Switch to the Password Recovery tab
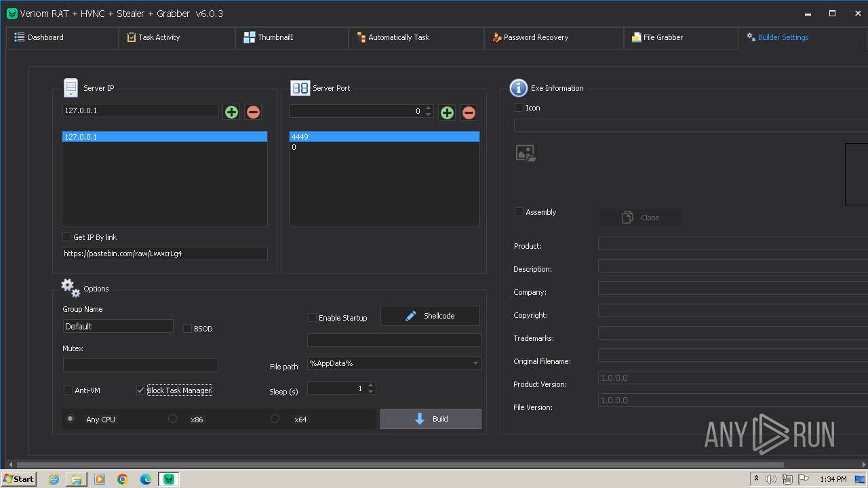The height and width of the screenshot is (488, 868). pos(553,38)
